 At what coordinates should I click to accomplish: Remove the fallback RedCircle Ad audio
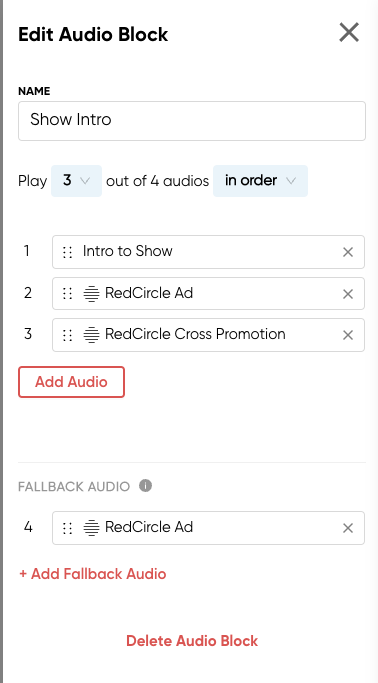pyautogui.click(x=348, y=528)
